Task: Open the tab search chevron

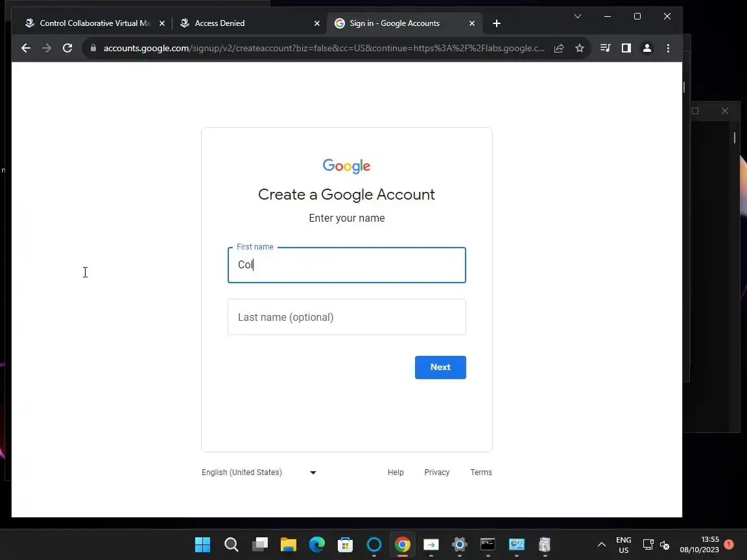Action: tap(577, 16)
